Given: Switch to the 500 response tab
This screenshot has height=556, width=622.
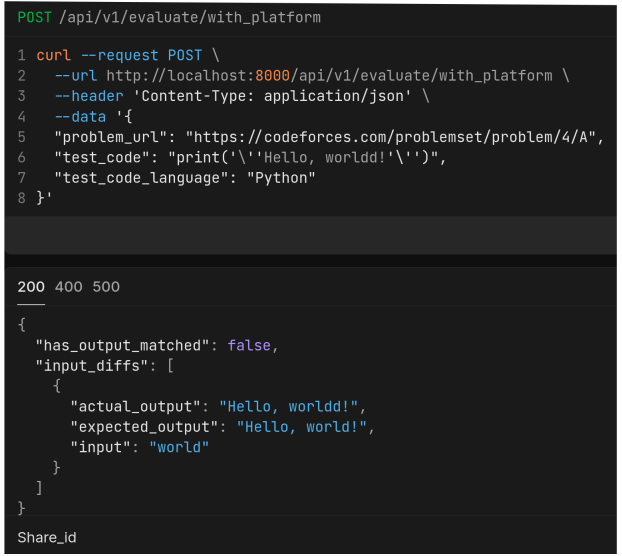Looking at the screenshot, I should click(106, 287).
